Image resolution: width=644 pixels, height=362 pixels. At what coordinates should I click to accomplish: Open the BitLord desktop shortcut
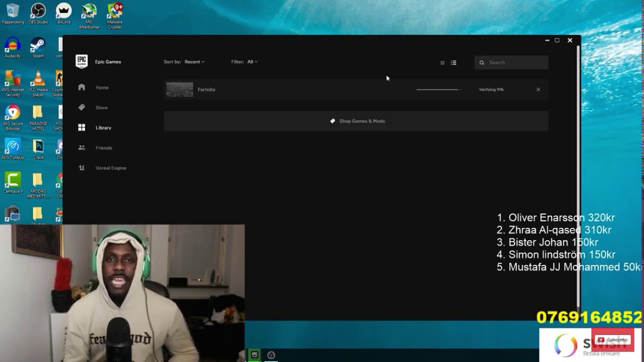63,14
